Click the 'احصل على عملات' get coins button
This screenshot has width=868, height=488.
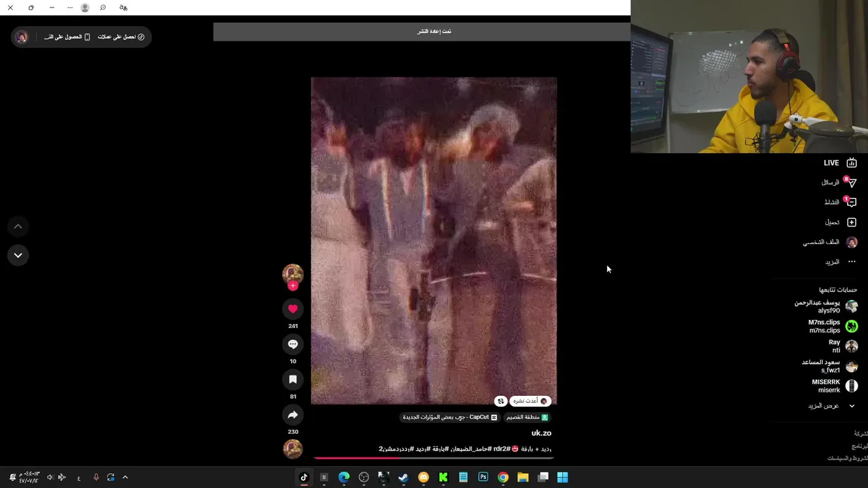click(x=121, y=37)
